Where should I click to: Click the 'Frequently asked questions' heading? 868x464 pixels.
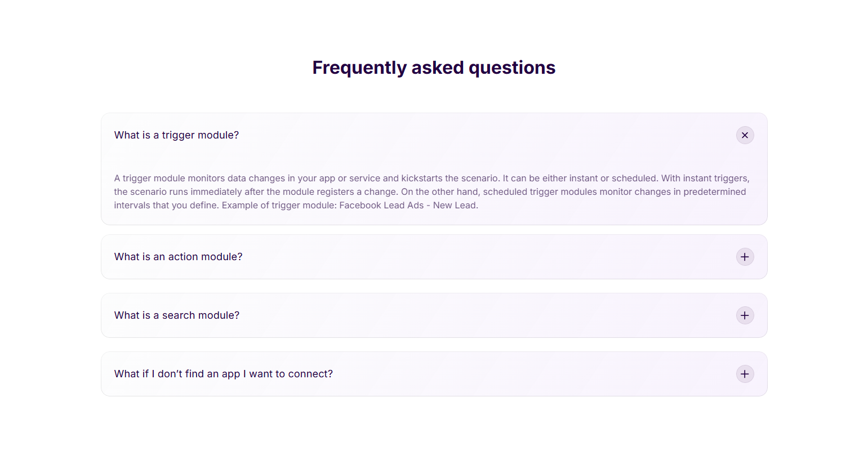[x=434, y=67]
